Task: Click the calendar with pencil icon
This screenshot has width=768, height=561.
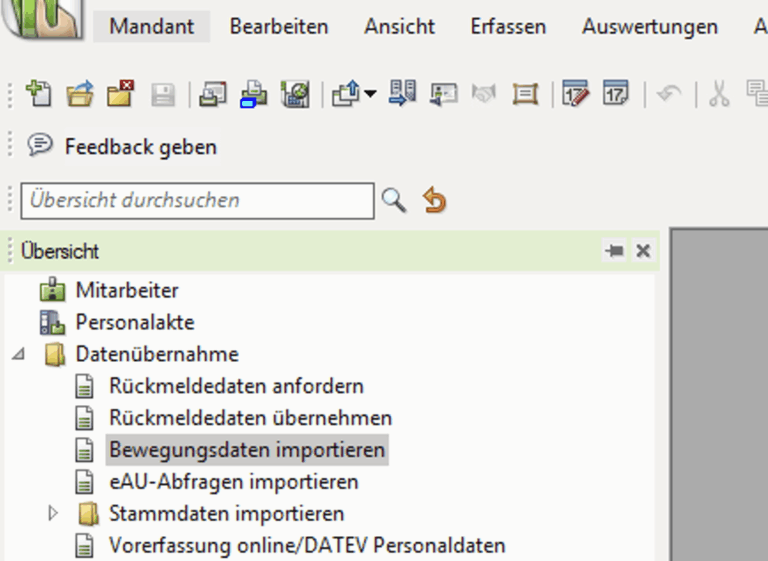Action: [576, 95]
